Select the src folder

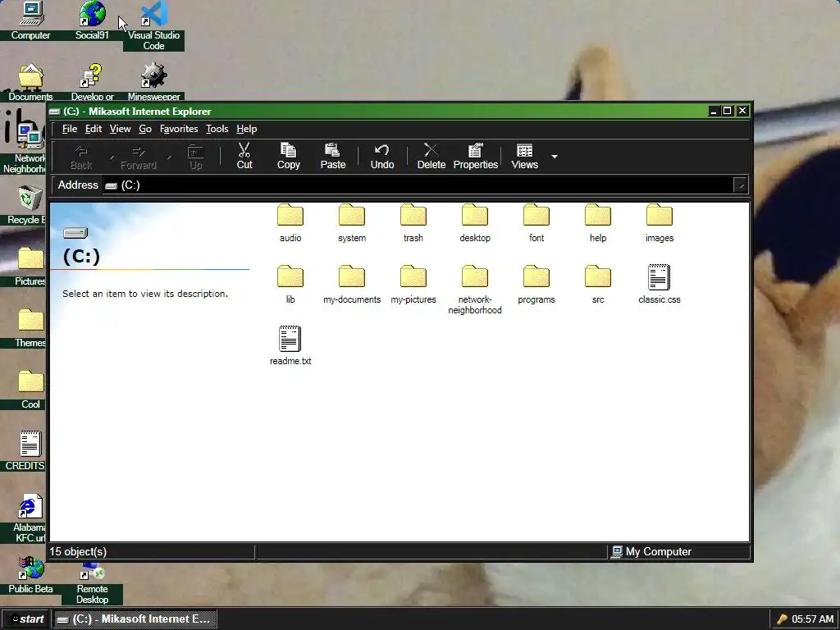click(x=598, y=285)
